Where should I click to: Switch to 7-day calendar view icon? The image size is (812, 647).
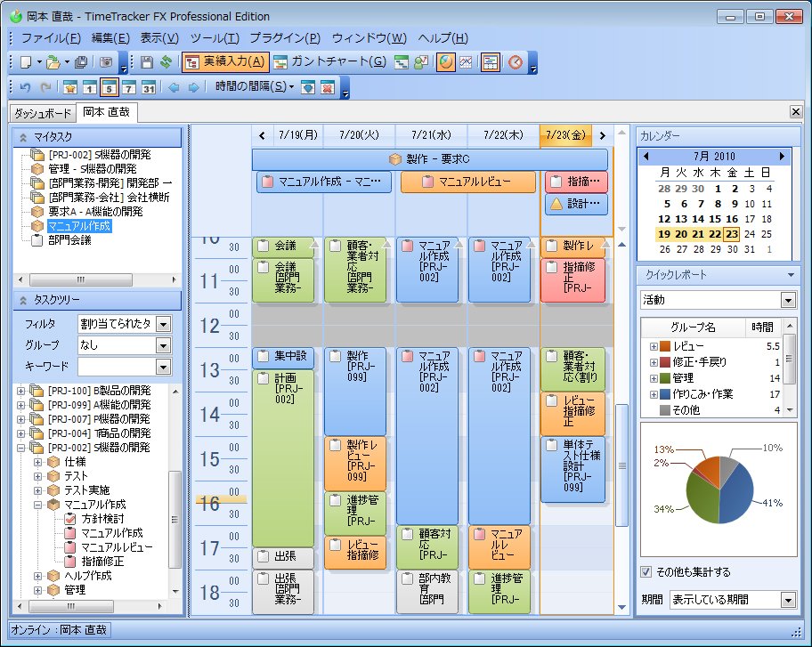(x=129, y=87)
